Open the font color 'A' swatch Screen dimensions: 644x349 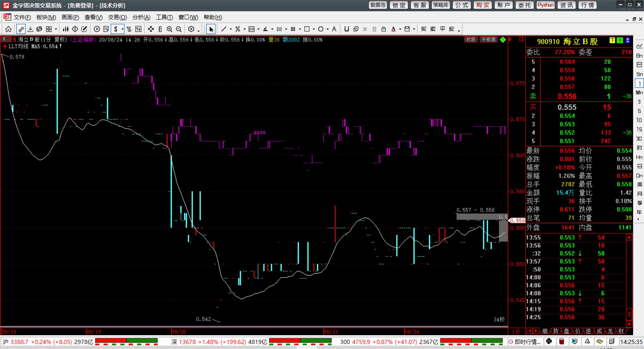(393, 29)
